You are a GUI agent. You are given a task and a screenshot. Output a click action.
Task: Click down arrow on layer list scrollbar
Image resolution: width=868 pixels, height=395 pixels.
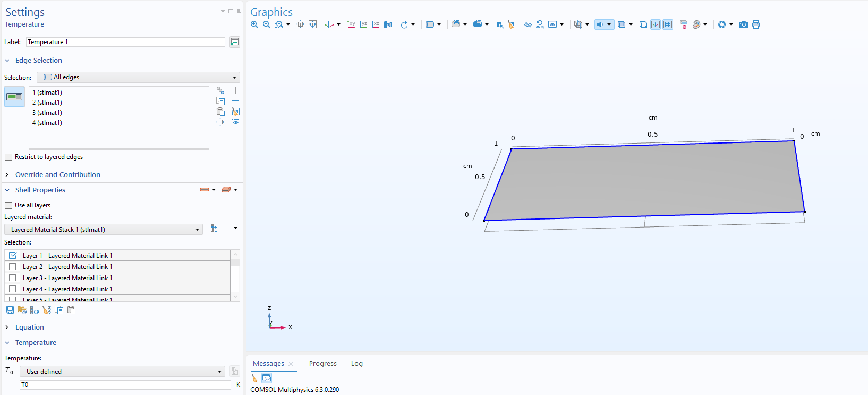point(235,297)
